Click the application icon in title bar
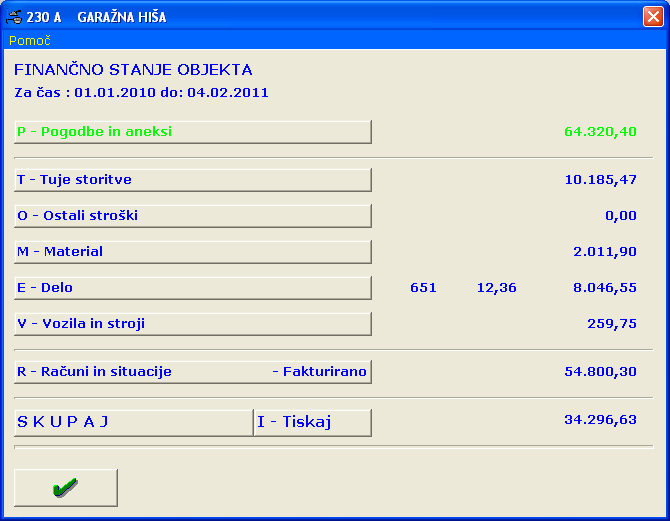The height and width of the screenshot is (521, 670). pos(13,17)
